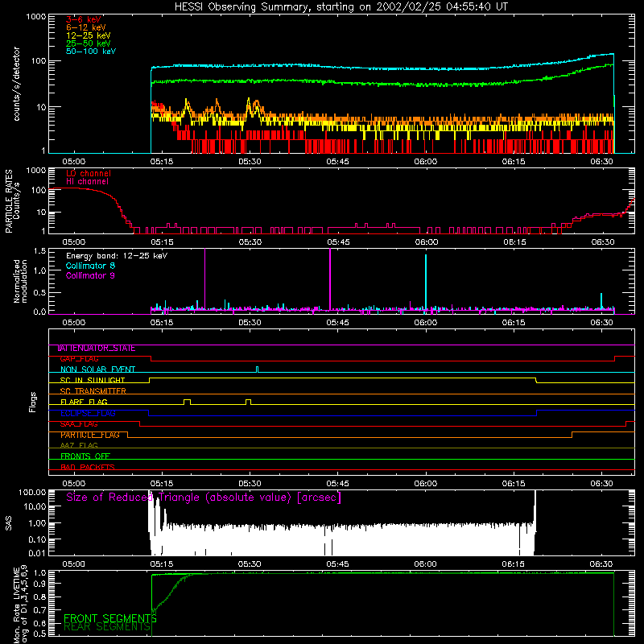Viewport: 644px width, 644px height.
Task: Click '06:30' tick under particle rates panel
Action: point(602,242)
